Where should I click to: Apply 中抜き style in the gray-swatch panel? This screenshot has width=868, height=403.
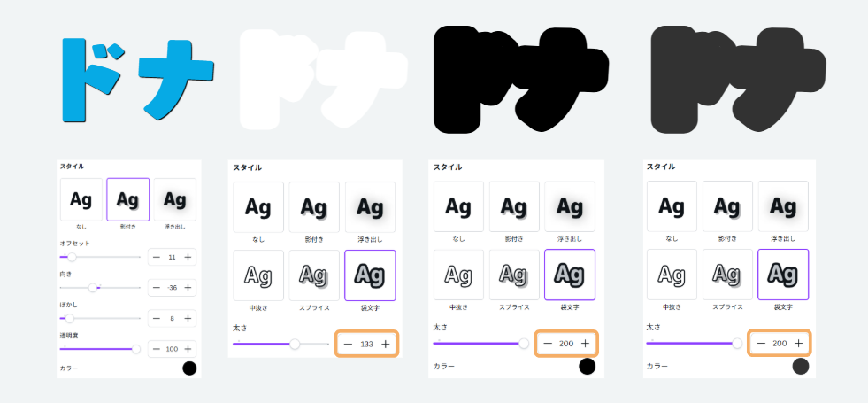672,275
